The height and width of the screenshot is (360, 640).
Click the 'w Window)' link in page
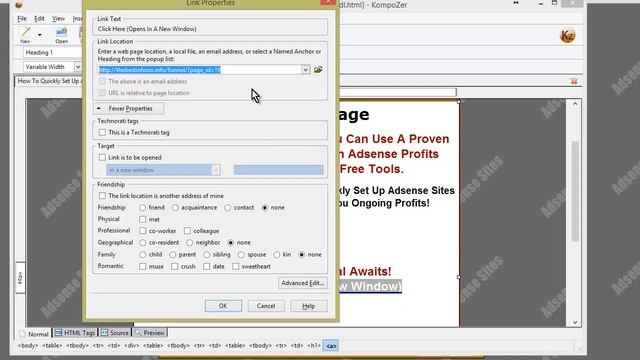370,287
